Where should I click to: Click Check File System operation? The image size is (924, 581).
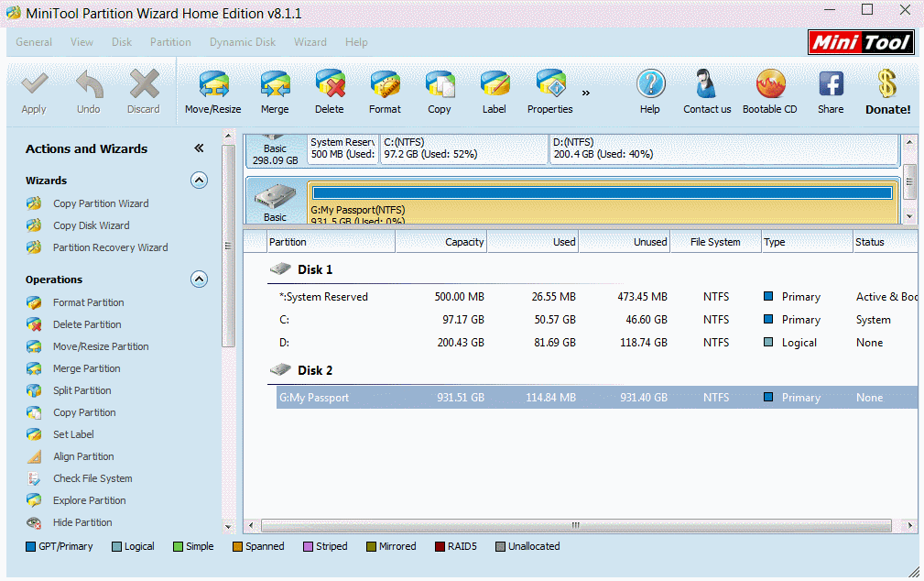(92, 478)
